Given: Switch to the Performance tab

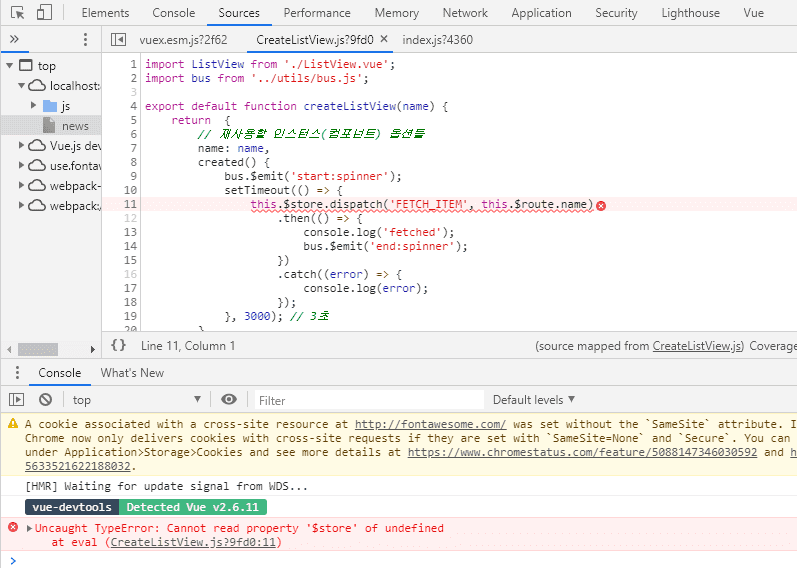Looking at the screenshot, I should [317, 13].
